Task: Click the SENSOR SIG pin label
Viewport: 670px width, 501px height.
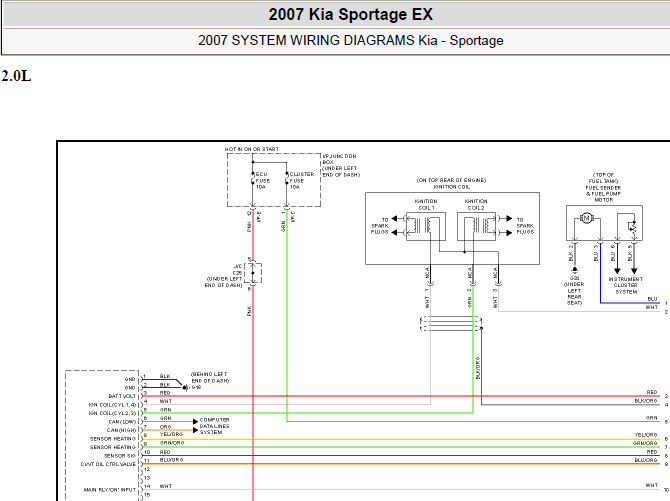Action: click(120, 456)
